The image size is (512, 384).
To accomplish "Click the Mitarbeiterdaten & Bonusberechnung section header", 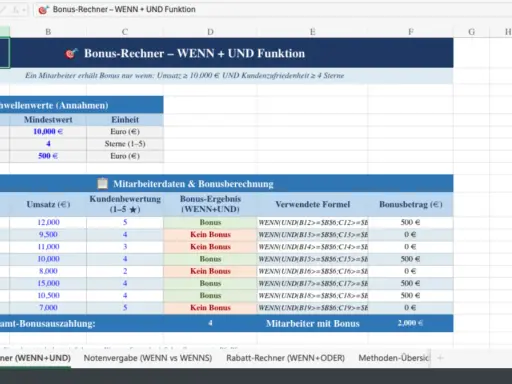I will (x=227, y=184).
